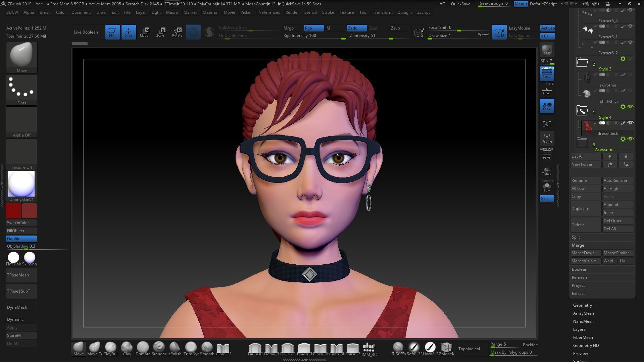
Task: Toggle the Zadd mode button
Action: 357,28
